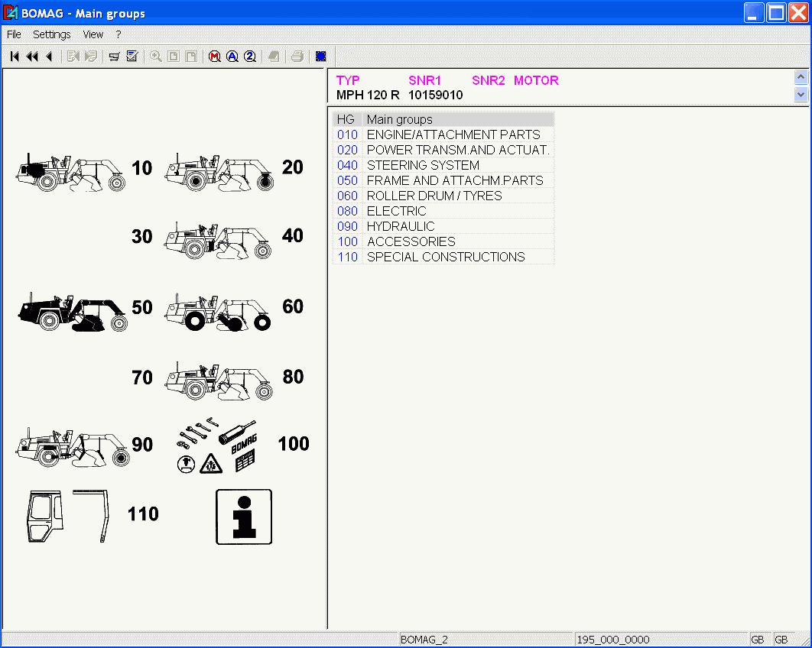Open the shopping cart icon
Image resolution: width=812 pixels, height=648 pixels.
[x=115, y=57]
